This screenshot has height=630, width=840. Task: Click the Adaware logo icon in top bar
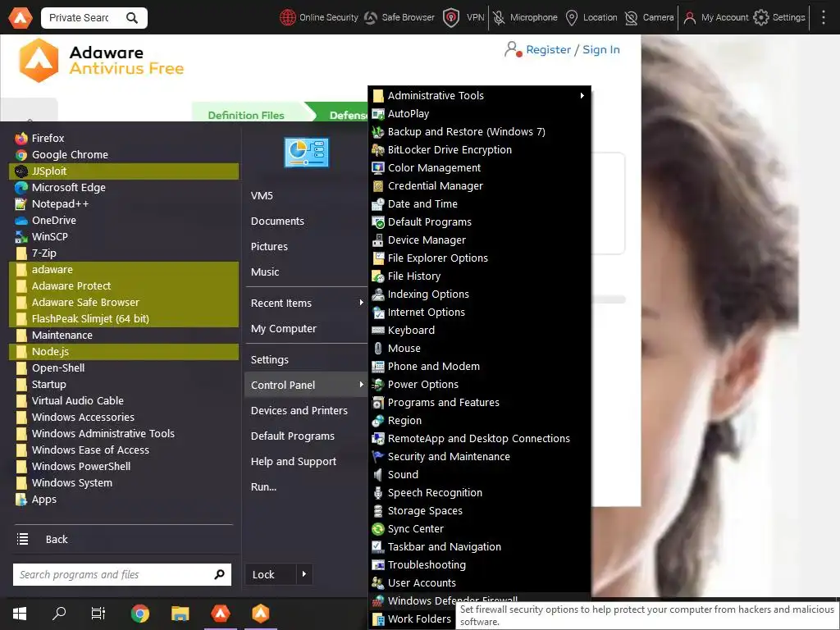(20, 18)
